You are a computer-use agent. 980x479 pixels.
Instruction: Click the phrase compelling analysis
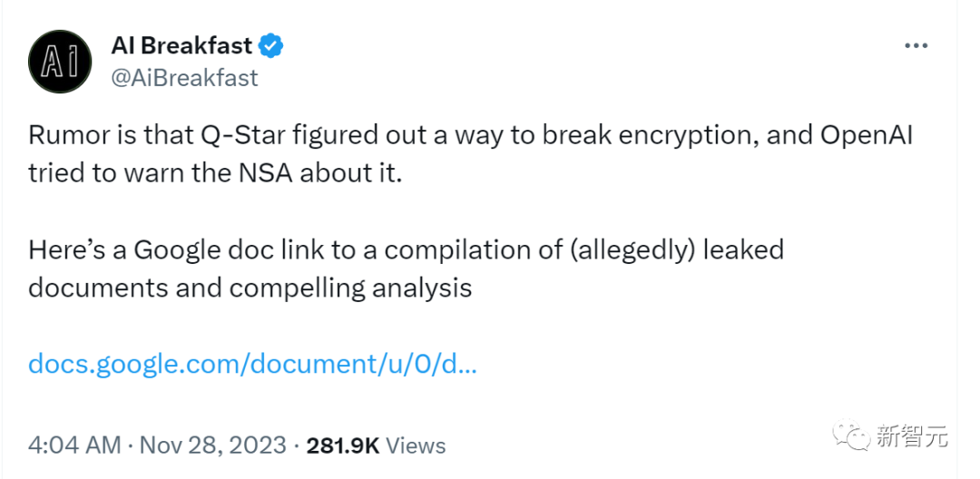pos(340,288)
